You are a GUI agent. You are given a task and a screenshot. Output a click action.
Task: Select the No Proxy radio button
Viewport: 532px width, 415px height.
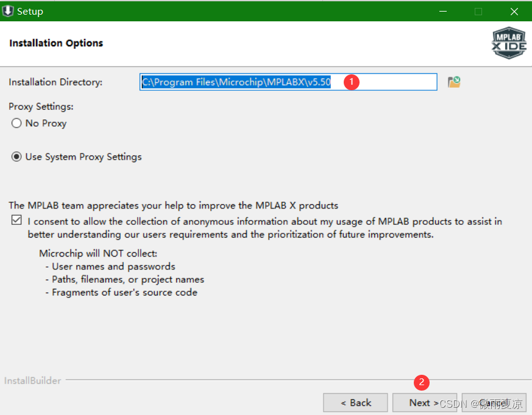pos(16,123)
